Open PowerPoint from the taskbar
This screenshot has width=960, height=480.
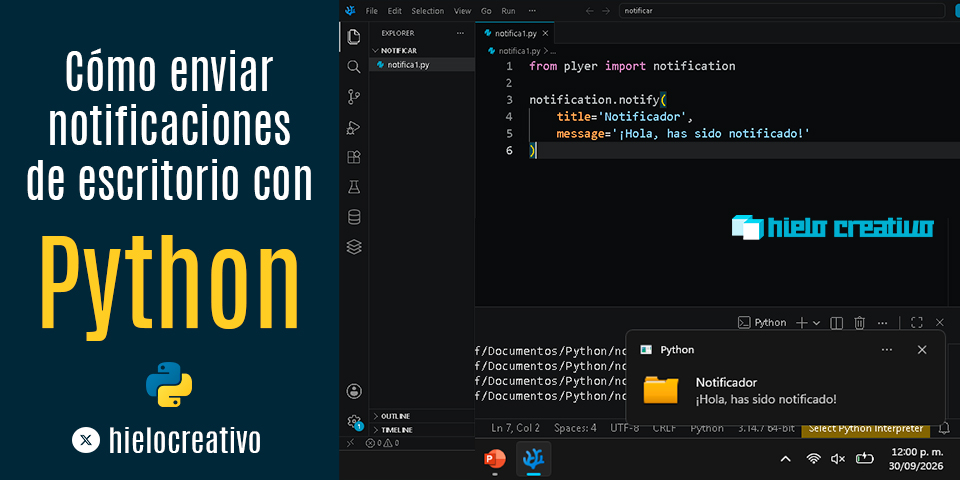pos(495,459)
